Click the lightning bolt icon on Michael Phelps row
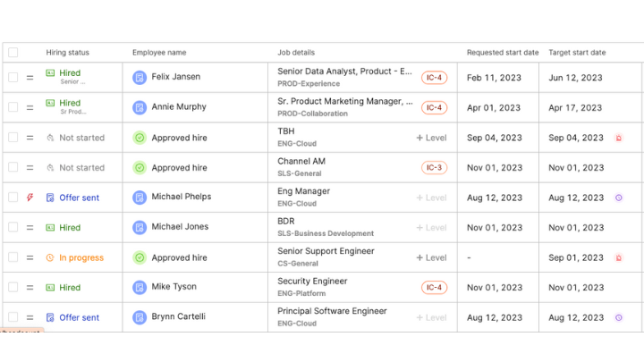This screenshot has height=362, width=644. [x=30, y=198]
